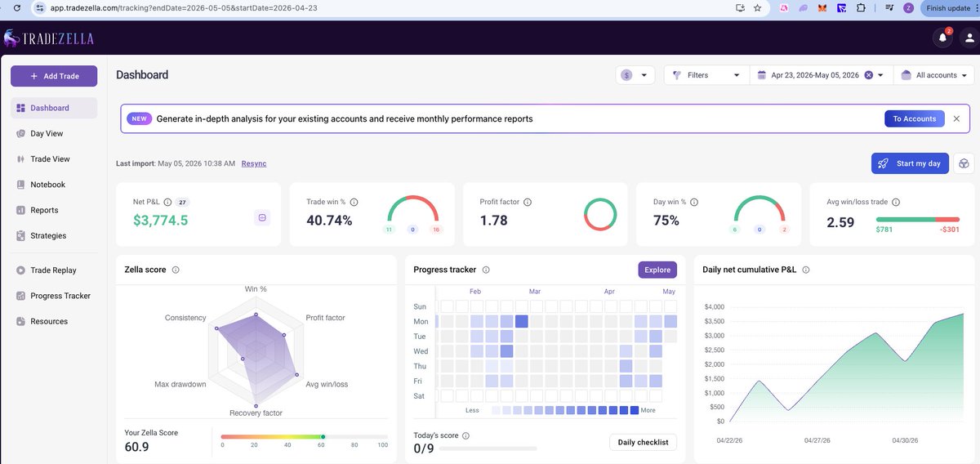Screen dimensions: 980x464
Task: Open Trade View from sidebar
Action: 50,159
